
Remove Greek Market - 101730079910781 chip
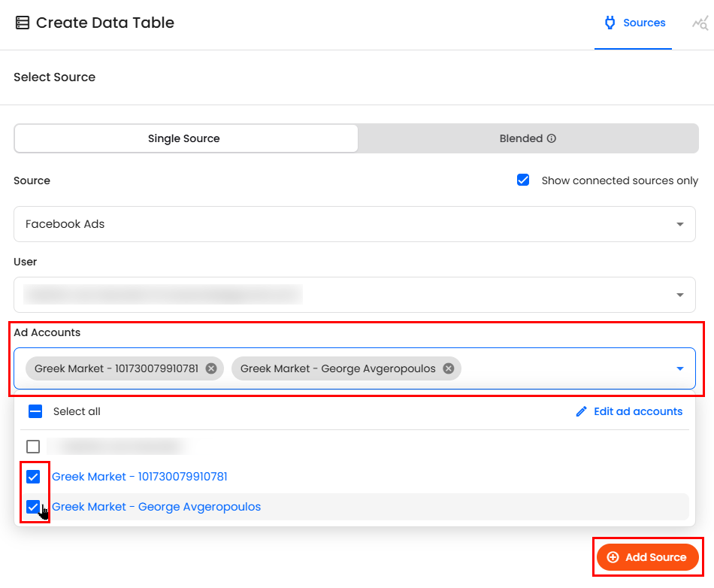[x=211, y=368]
